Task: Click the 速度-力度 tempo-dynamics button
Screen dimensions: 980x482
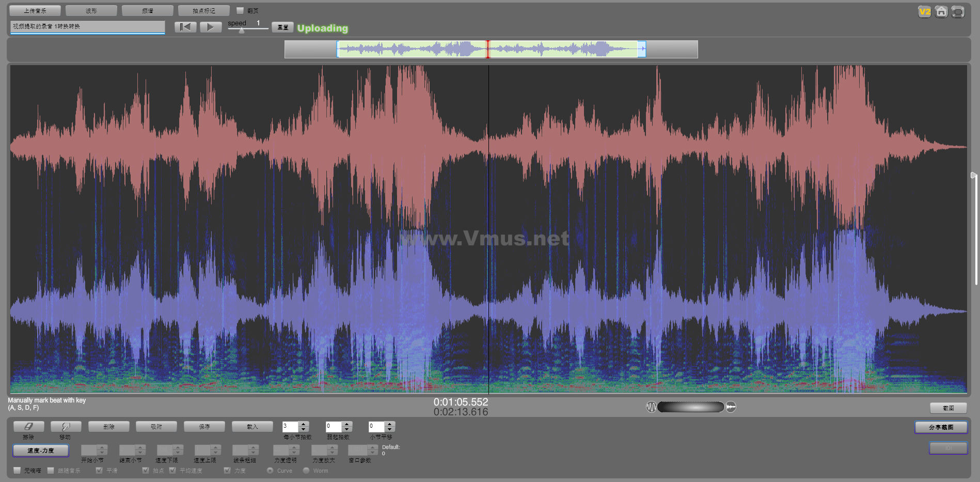Action: 41,450
